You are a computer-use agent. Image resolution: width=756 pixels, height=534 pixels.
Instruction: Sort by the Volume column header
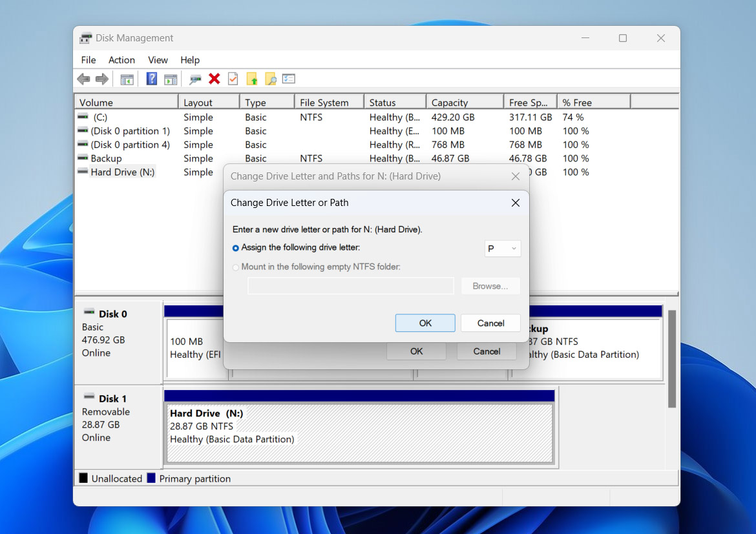[x=127, y=102]
